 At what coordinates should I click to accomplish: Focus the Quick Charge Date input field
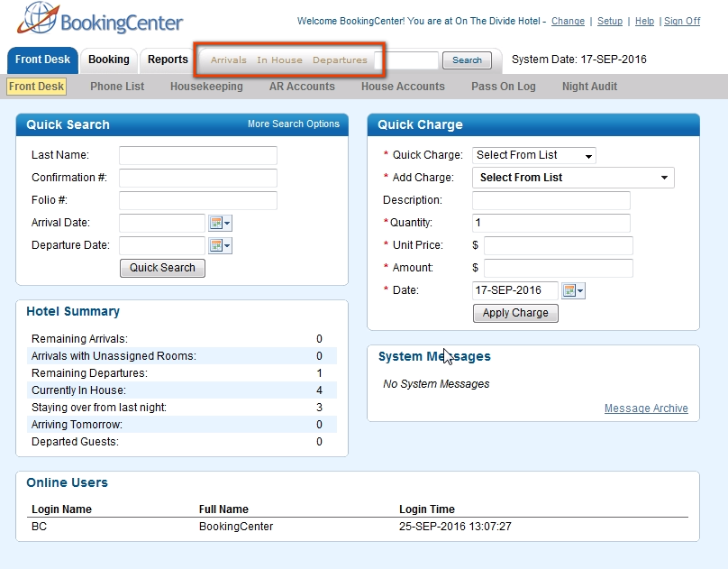(515, 290)
